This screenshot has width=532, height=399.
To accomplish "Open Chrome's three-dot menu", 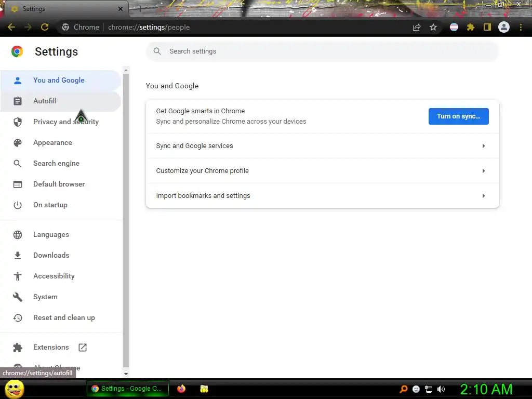I will click(521, 27).
